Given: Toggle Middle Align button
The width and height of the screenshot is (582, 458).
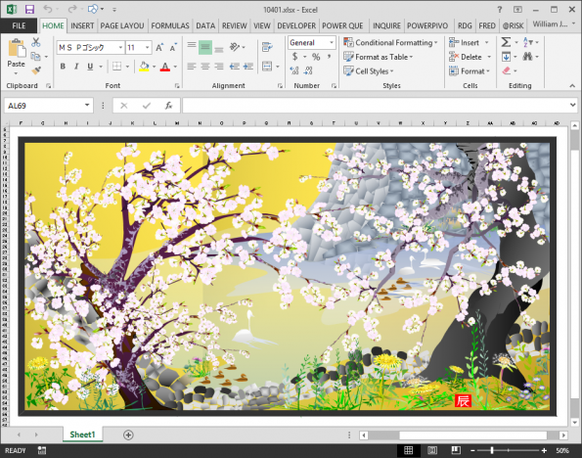Looking at the screenshot, I should (205, 47).
